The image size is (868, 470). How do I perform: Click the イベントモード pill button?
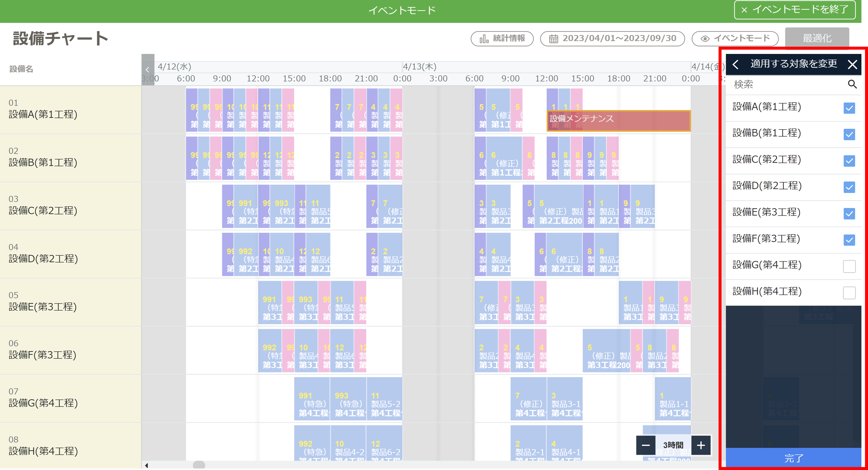735,38
